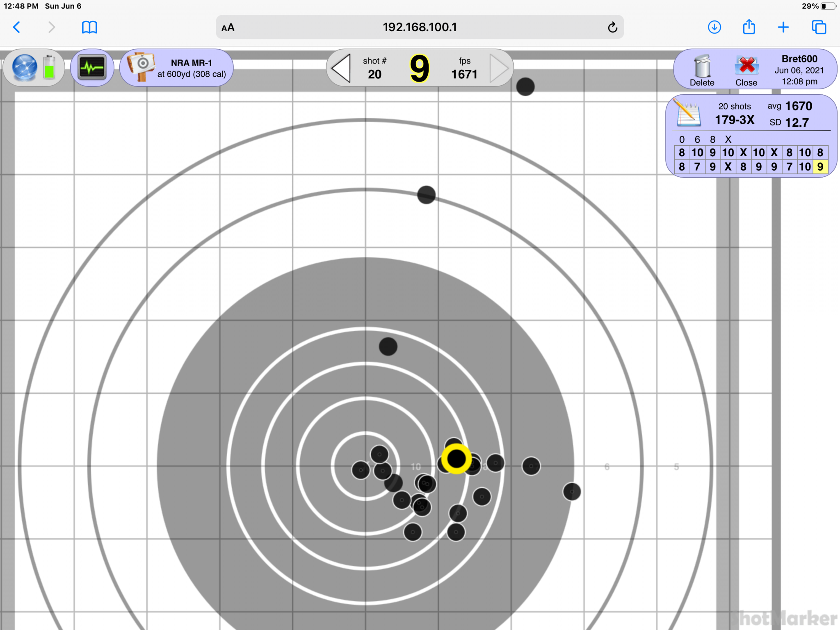Reload the page with refresh icon
This screenshot has height=630, width=840.
pyautogui.click(x=612, y=27)
